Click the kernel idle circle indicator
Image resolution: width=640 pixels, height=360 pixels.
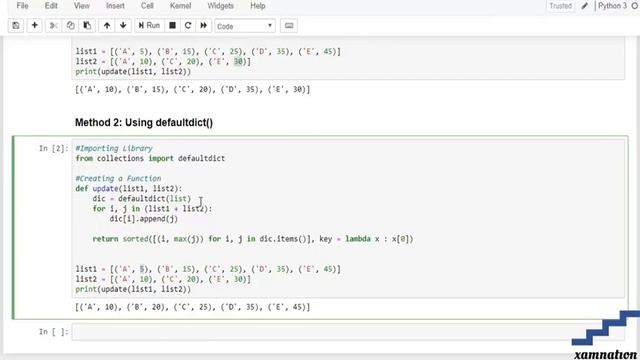(635, 6)
